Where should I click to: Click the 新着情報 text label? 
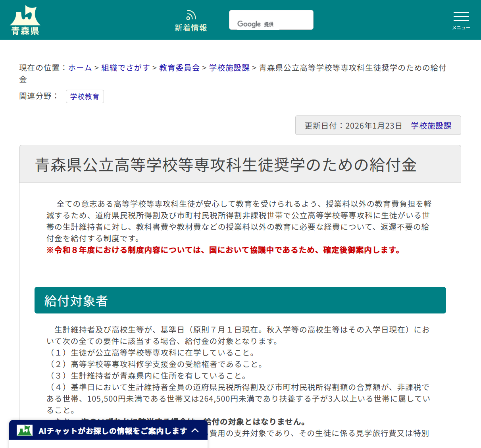[191, 27]
